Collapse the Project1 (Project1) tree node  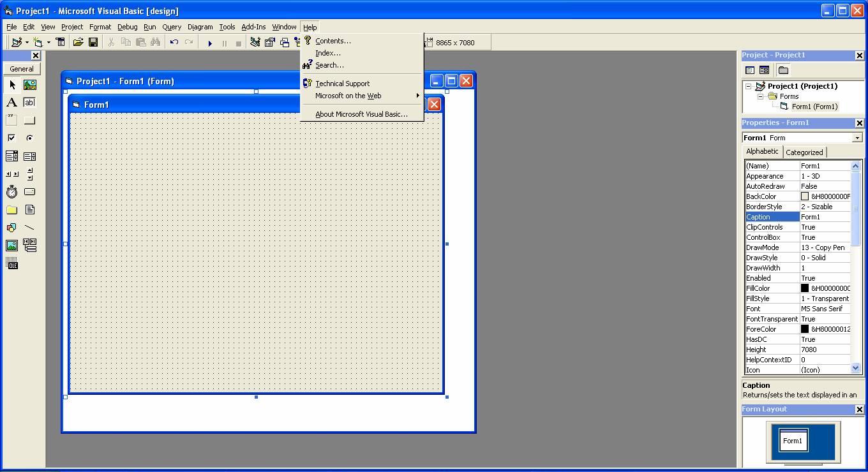(748, 85)
